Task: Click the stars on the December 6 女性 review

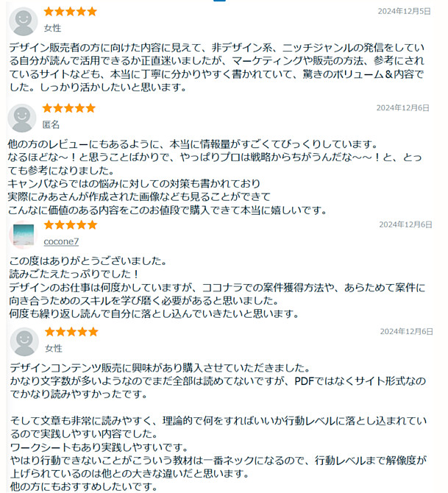Action: click(x=71, y=332)
